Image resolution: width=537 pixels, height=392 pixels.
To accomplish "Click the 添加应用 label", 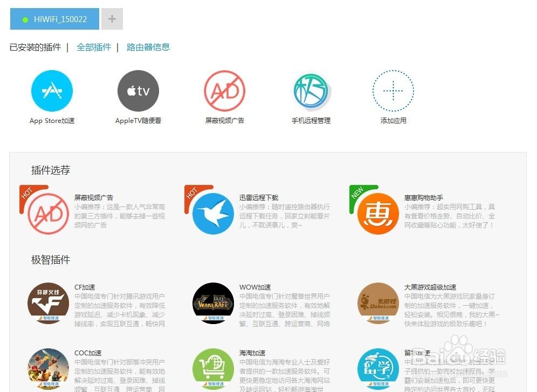I will pos(393,120).
